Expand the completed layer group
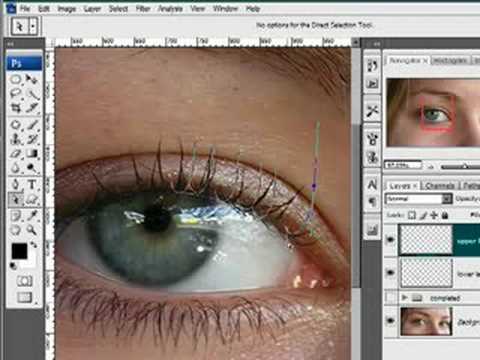Screen dimensions: 480x360 [x=405, y=297]
